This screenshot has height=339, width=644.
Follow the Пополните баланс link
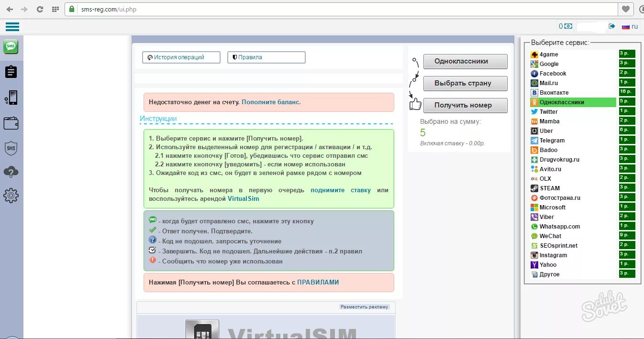tap(270, 102)
